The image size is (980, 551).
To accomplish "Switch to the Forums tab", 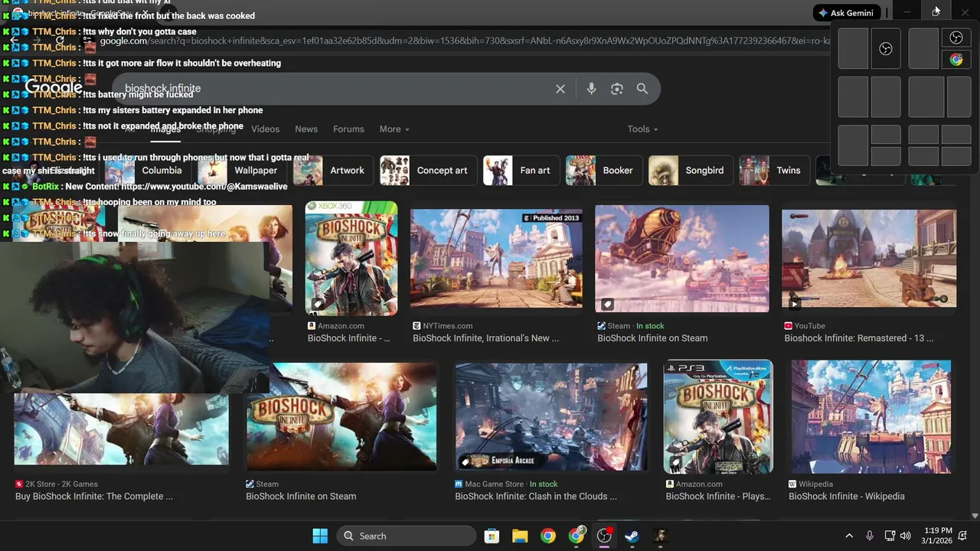I will coord(348,129).
